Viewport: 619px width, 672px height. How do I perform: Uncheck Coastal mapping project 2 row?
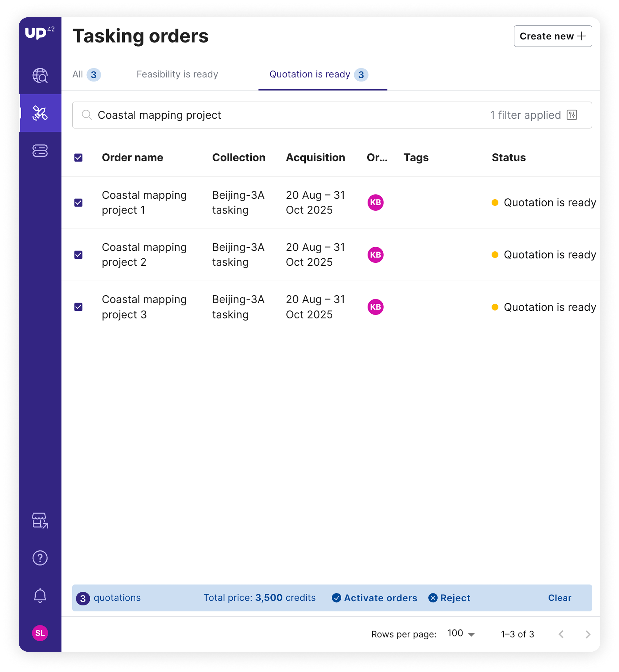(x=78, y=254)
